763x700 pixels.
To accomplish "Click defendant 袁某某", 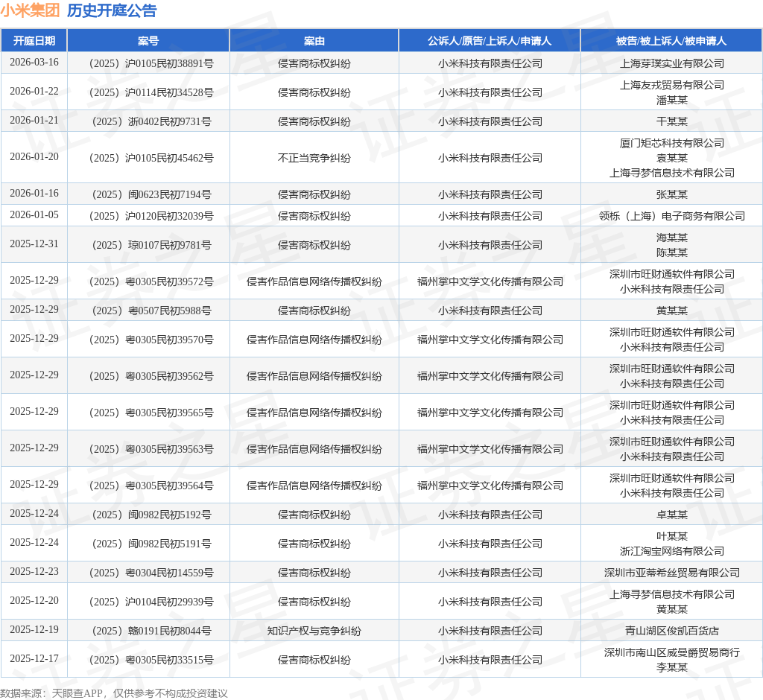I will coord(672,158).
